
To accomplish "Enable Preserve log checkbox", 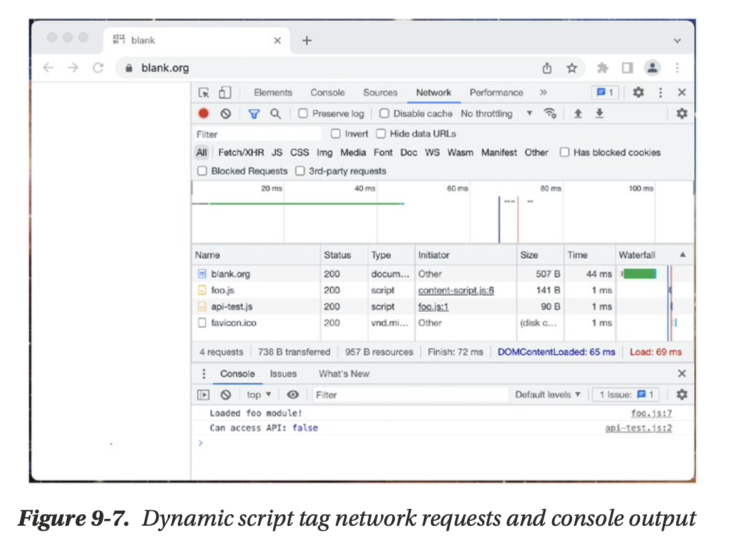I will pos(303,113).
